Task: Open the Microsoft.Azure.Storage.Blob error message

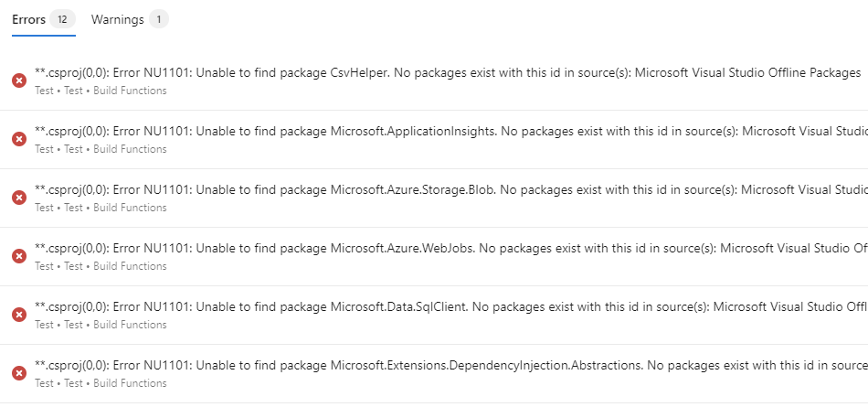Action: tap(448, 189)
